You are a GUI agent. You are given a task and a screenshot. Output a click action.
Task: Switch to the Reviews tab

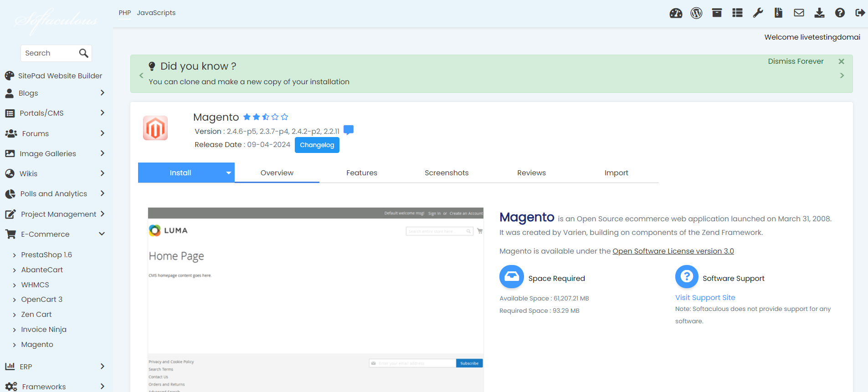tap(531, 173)
